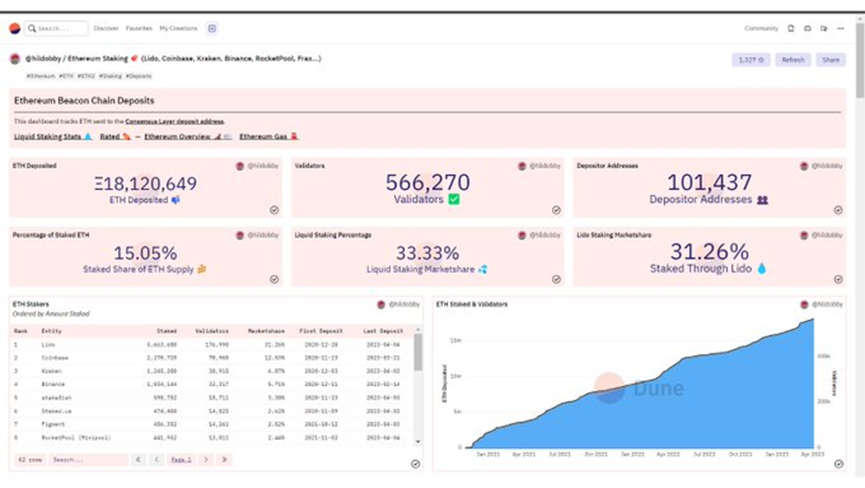
Task: Click the Entity column header
Action: 51,331
